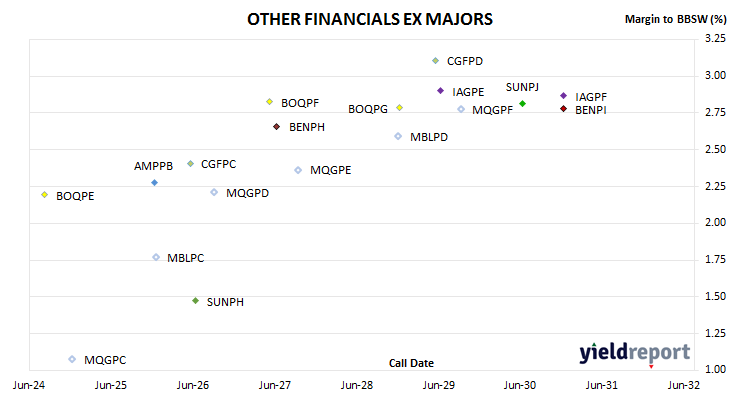Select the green SUNPJ diamond marker
Viewport: 730px width, 399px height.
pyautogui.click(x=522, y=103)
